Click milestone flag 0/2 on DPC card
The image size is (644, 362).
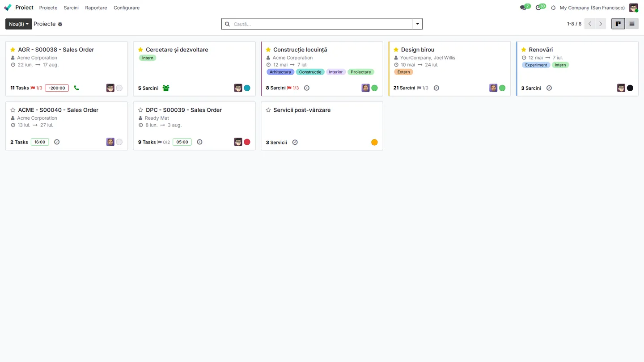click(164, 142)
